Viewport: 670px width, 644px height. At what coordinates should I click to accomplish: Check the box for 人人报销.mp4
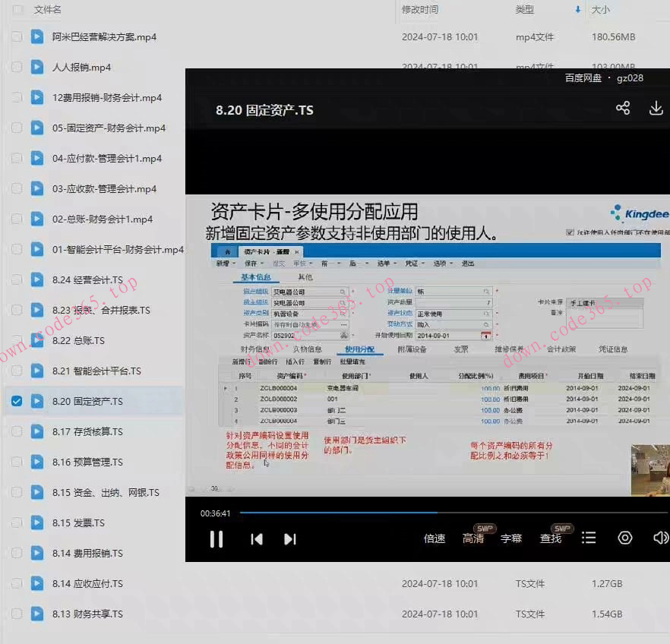coord(17,67)
